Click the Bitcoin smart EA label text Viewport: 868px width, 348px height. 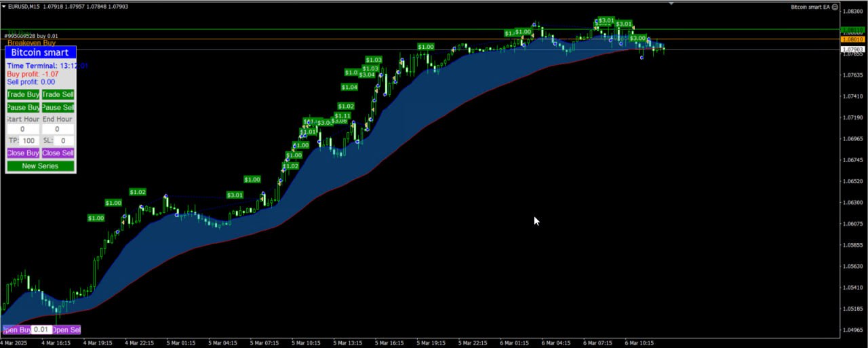click(810, 7)
